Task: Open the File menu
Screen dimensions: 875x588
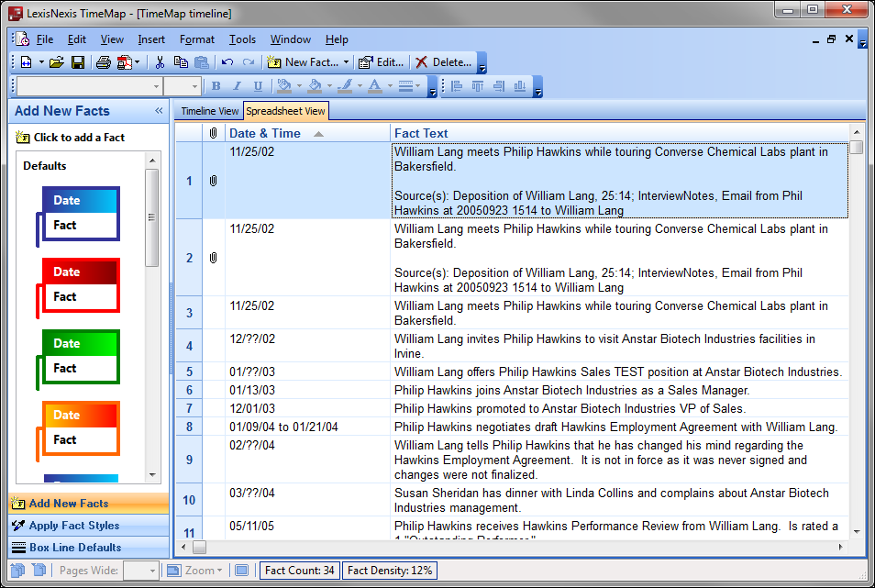Action: [x=45, y=39]
